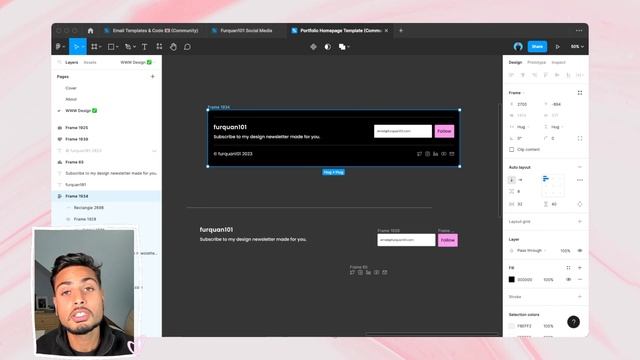This screenshot has width=640, height=360.
Task: Open the Resources panel tool
Action: [x=159, y=47]
